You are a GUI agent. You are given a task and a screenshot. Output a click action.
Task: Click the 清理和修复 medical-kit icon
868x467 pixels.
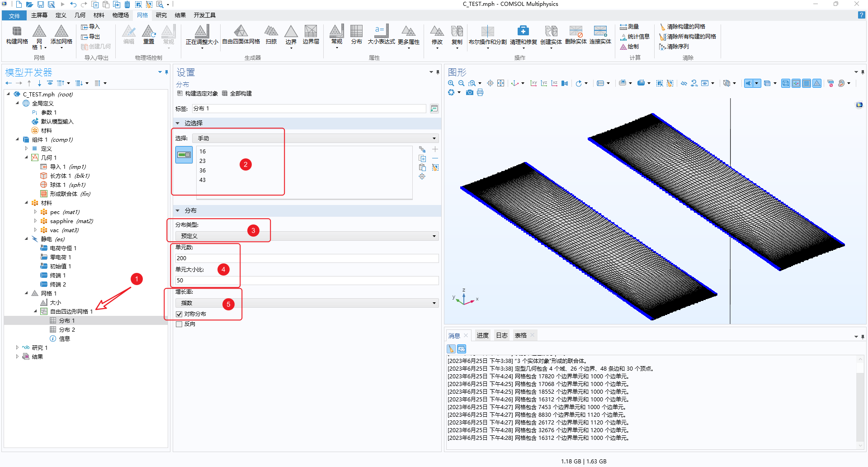(x=523, y=31)
